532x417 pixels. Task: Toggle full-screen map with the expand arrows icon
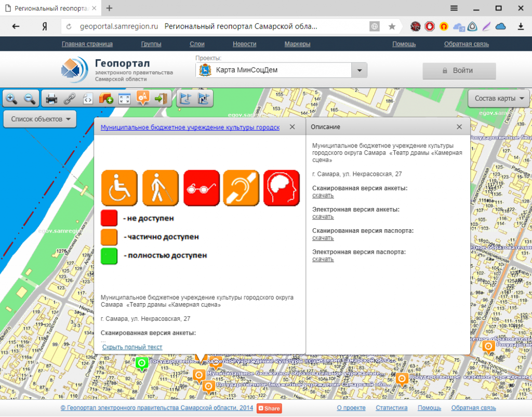pos(125,99)
